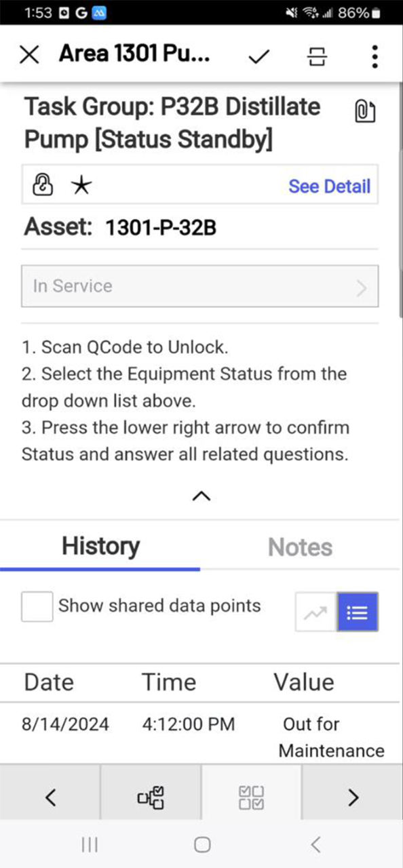Tap the lock icon above Asset
Screen dimensions: 403x868
click(x=42, y=184)
